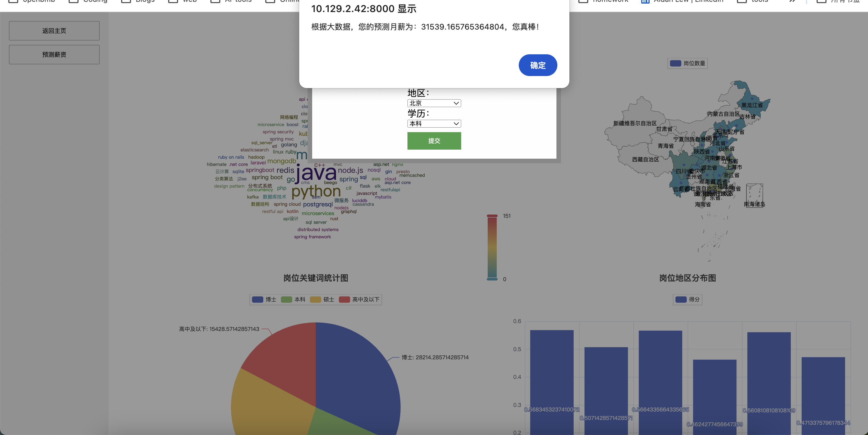The height and width of the screenshot is (435, 868).
Task: Toggle the 高中及以下 legend entry of the pie chart
Action: (x=359, y=300)
